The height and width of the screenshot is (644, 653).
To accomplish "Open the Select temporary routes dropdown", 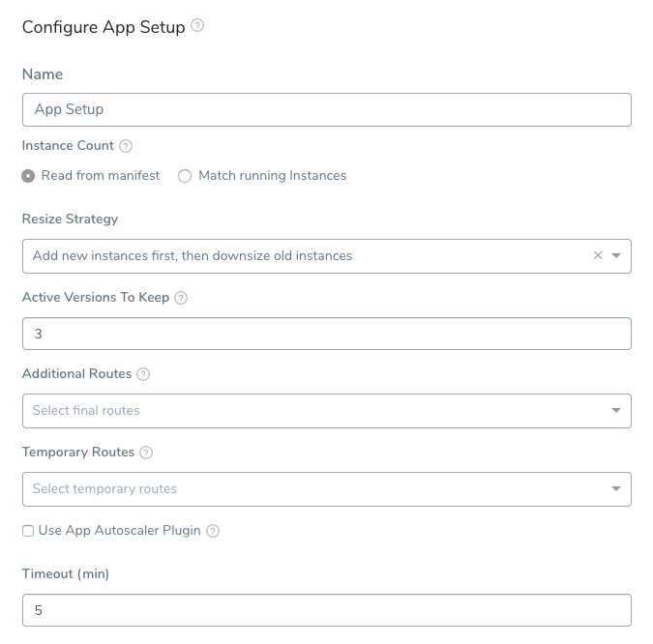I will coord(327,489).
